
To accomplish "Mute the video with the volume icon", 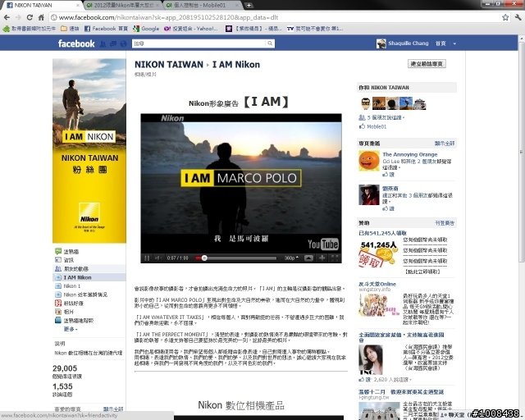I will (x=157, y=258).
